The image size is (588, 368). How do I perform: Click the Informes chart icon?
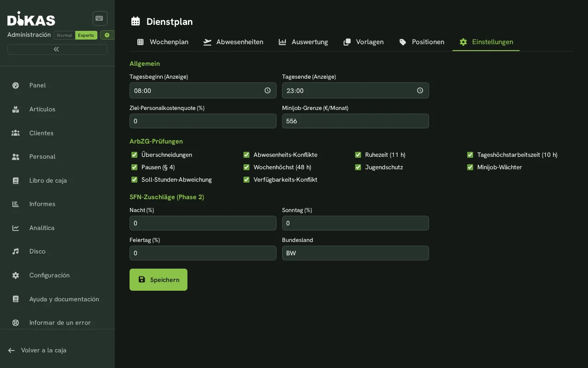[16, 204]
